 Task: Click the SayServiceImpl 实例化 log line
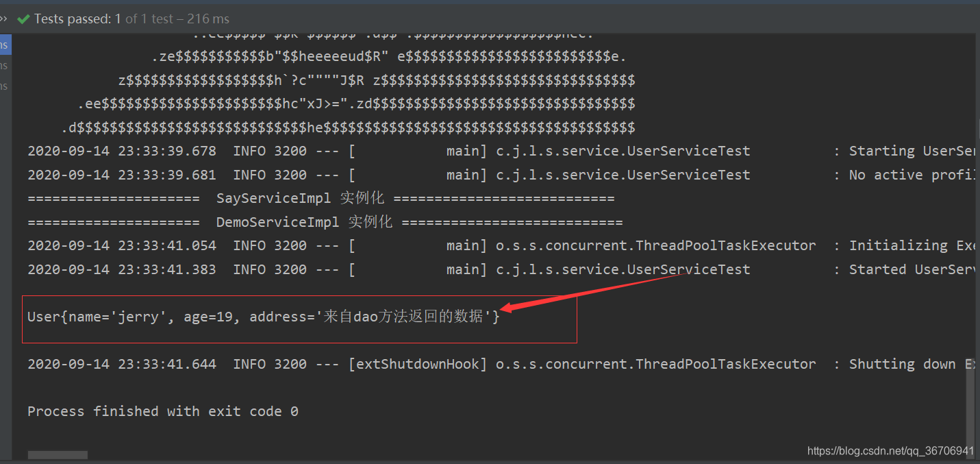[321, 199]
